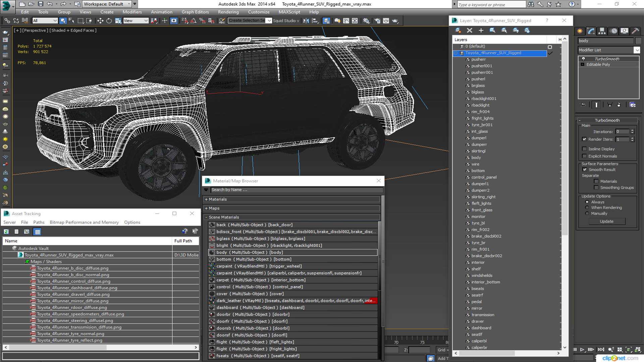Click the Update button in TurboSmooth rollout

click(606, 221)
